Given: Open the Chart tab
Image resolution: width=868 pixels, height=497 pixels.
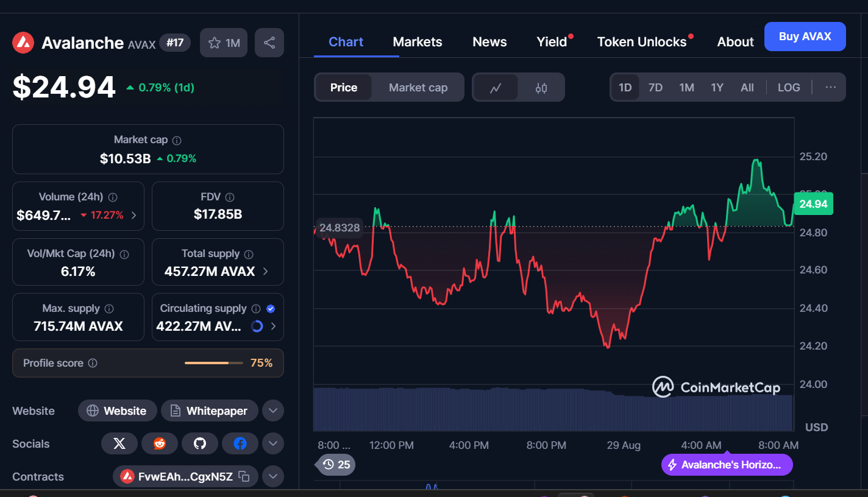Looking at the screenshot, I should tap(346, 42).
